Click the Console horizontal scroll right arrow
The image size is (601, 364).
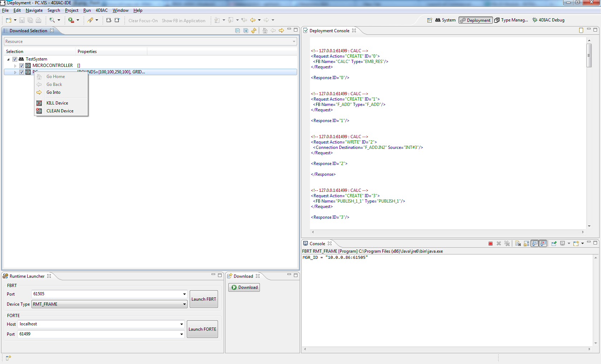point(589,349)
